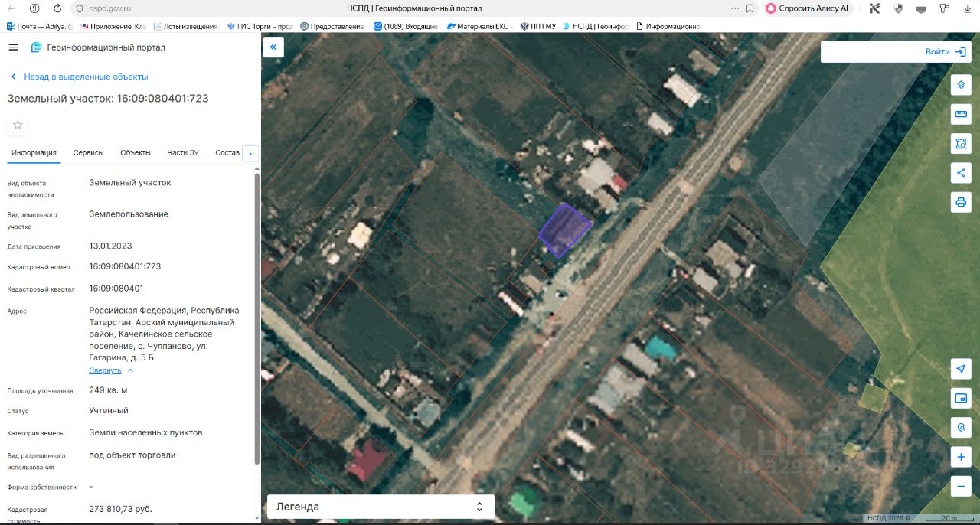
Task: Click the site protection shield in address bar
Action: 79,8
